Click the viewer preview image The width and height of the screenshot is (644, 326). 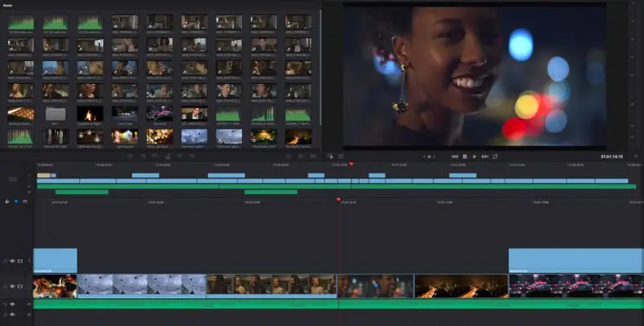coord(474,75)
